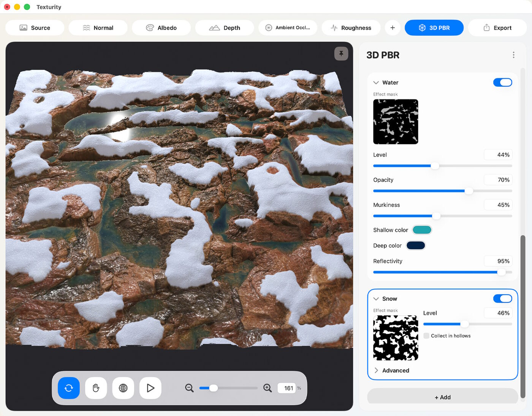Switch to the Roughness tab
532x416 pixels.
point(351,28)
